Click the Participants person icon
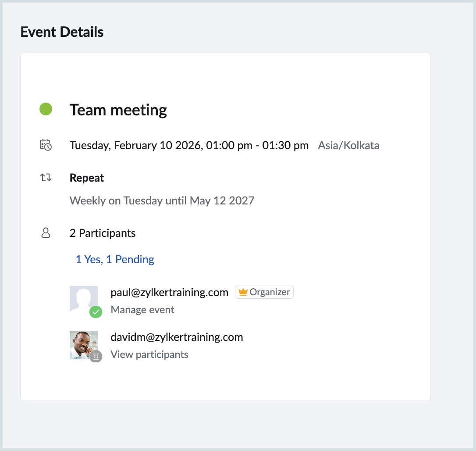Image resolution: width=476 pixels, height=451 pixels. (x=46, y=233)
